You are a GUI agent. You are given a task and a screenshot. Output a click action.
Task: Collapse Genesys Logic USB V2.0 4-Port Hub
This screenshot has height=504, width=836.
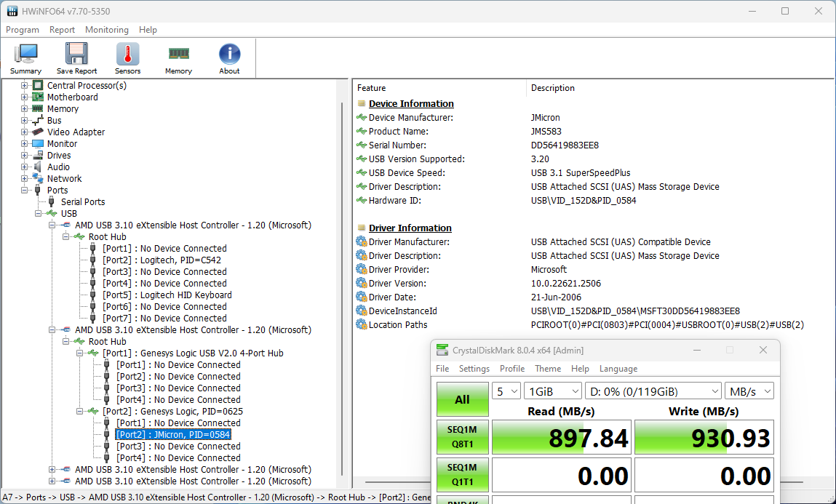tap(79, 353)
